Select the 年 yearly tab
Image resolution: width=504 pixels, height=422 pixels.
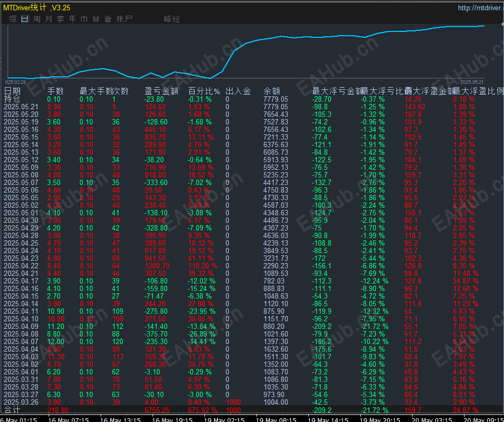click(x=72, y=19)
